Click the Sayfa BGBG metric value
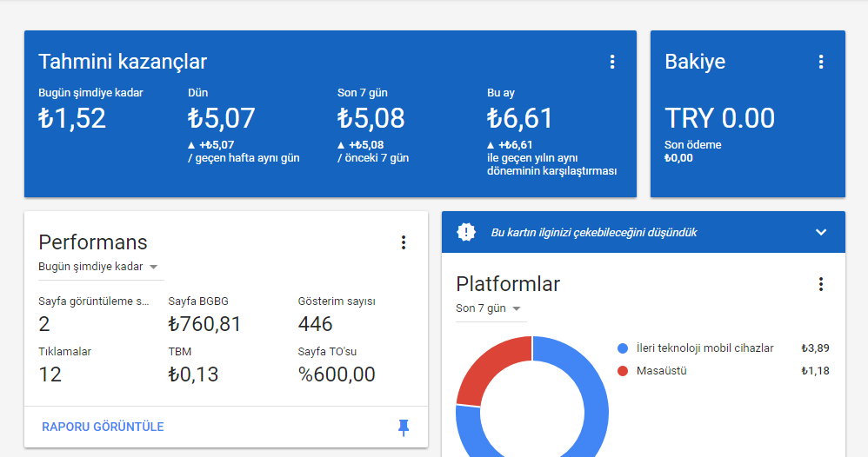Image resolution: width=868 pixels, height=457 pixels. 204,324
